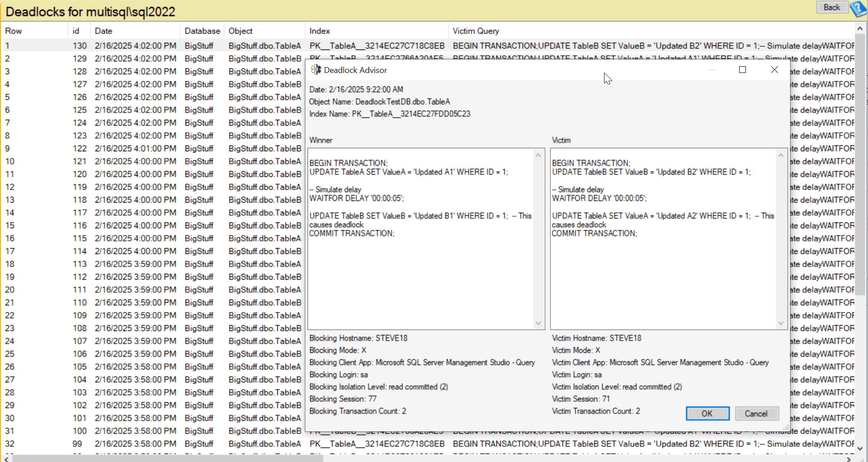Click Object Name DeadlockTestDB.dbo.TableA label
This screenshot has width=868, height=462.
pos(379,101)
